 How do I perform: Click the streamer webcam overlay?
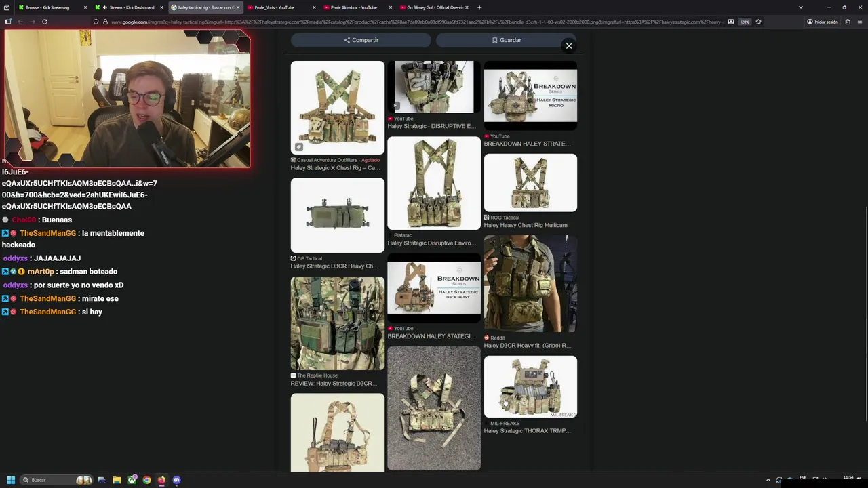coord(127,99)
